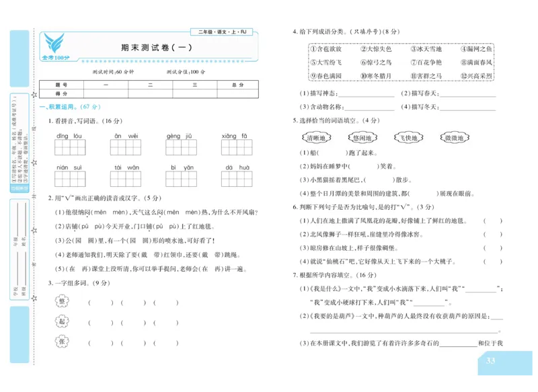The image size is (538, 392).
Task: Click the 清晰地 word bubble
Action: pos(315,139)
